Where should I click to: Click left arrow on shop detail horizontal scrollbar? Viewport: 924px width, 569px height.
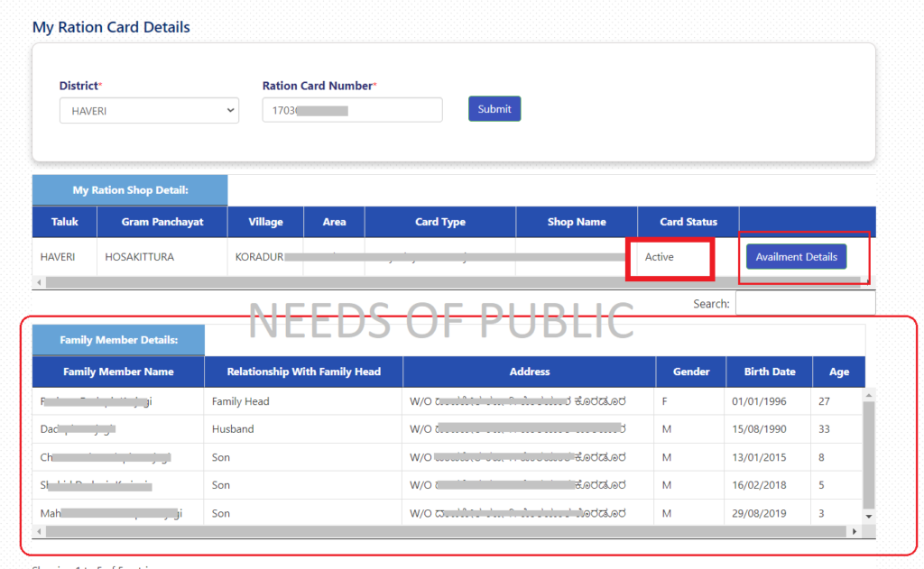coord(38,282)
